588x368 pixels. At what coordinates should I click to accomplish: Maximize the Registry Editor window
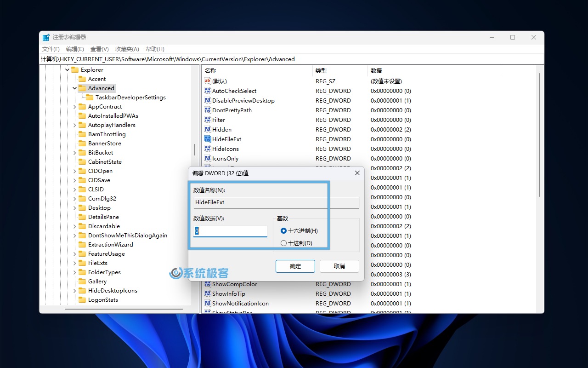tap(513, 37)
